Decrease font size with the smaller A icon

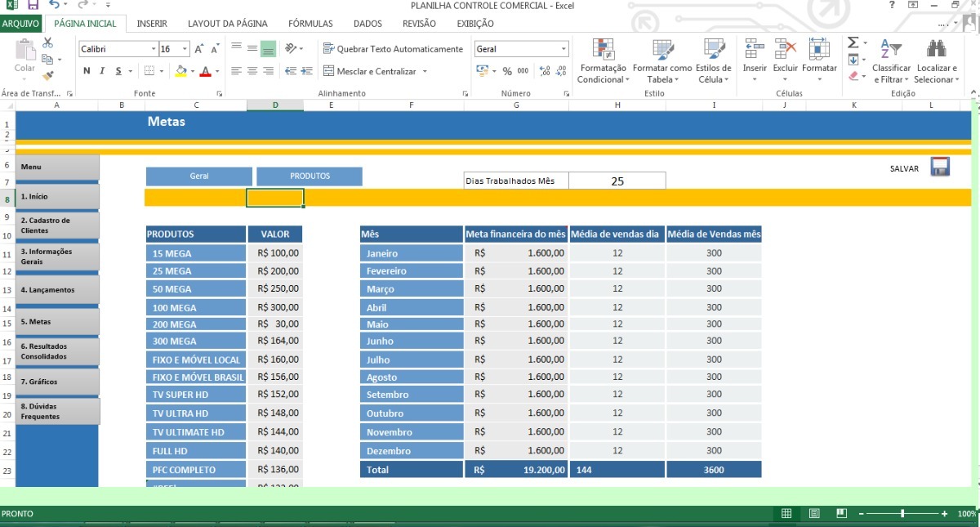click(216, 49)
